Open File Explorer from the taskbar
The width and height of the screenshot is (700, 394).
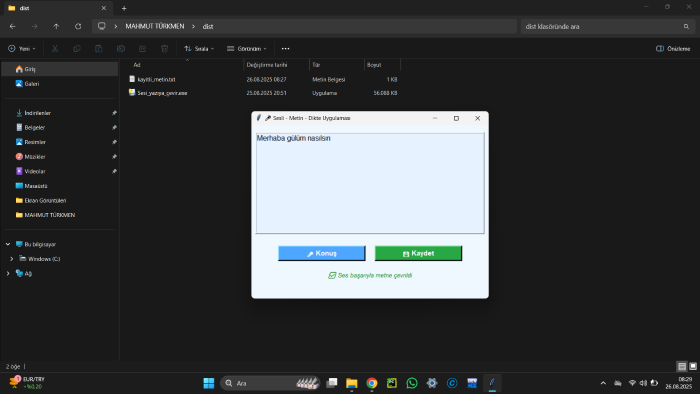point(352,383)
